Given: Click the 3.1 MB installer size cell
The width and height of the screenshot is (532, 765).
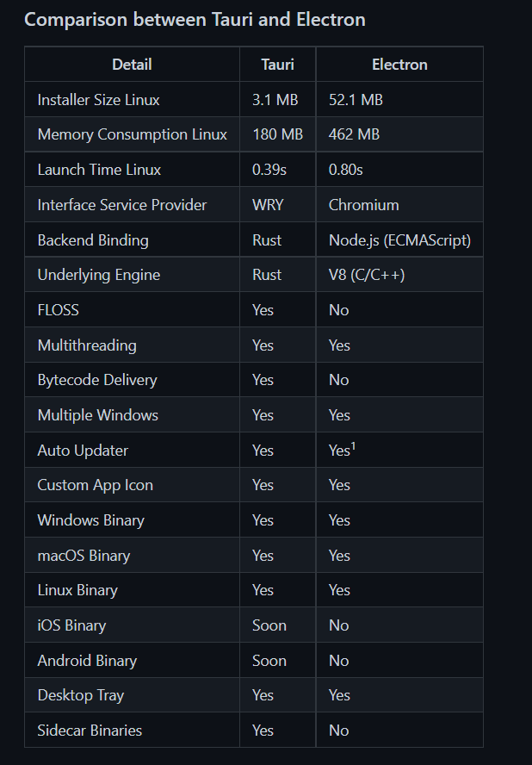Looking at the screenshot, I should (x=275, y=100).
